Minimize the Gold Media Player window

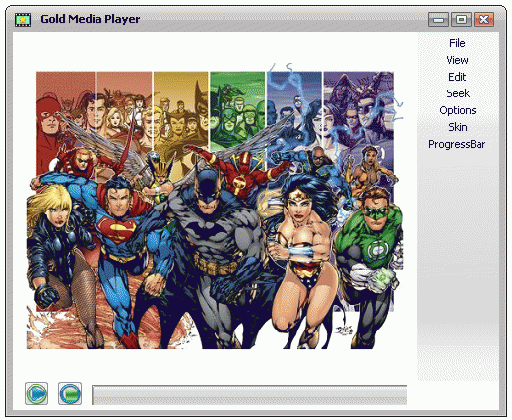point(438,20)
